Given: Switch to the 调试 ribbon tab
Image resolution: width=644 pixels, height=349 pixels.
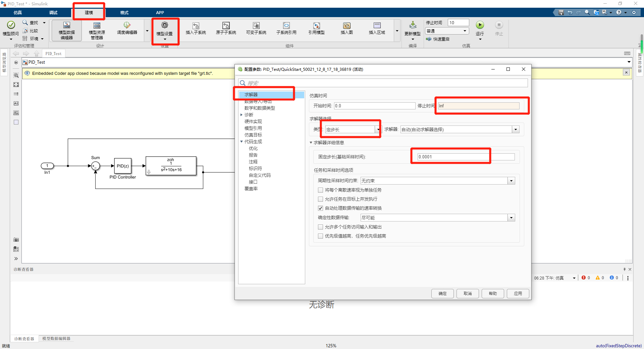Looking at the screenshot, I should (x=53, y=12).
